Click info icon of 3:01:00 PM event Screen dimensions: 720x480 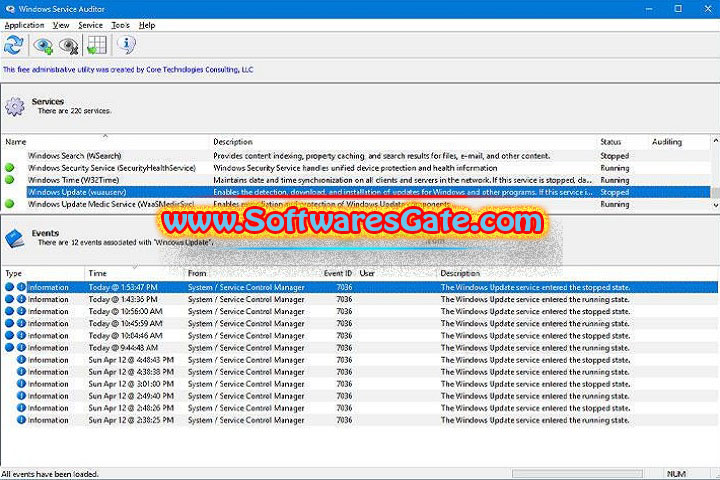(21, 384)
